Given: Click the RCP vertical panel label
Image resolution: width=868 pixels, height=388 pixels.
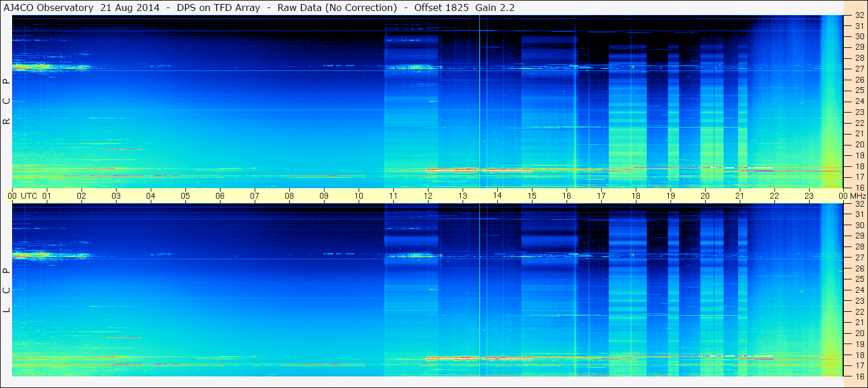Looking at the screenshot, I should tap(6, 102).
